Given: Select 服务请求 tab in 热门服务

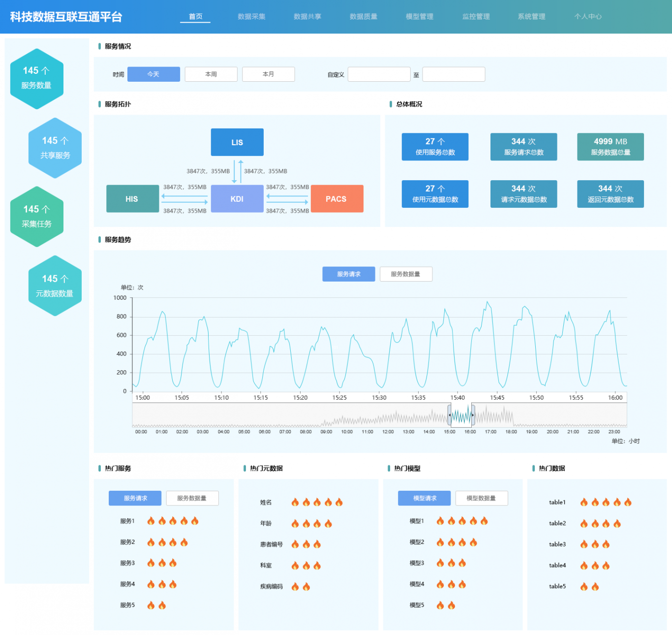Looking at the screenshot, I should pos(135,498).
